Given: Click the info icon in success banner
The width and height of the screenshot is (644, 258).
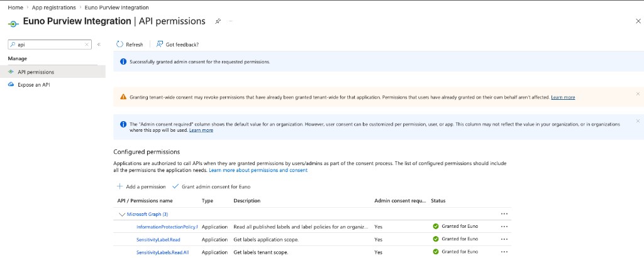Looking at the screenshot, I should click(x=123, y=62).
